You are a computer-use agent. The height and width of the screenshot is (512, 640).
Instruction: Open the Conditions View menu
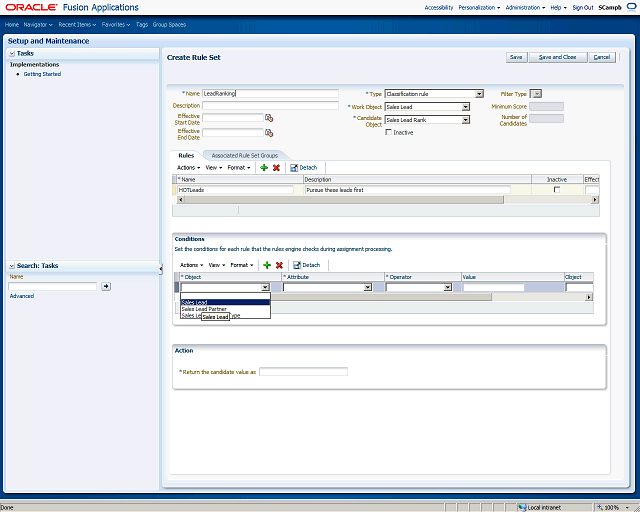tap(217, 265)
